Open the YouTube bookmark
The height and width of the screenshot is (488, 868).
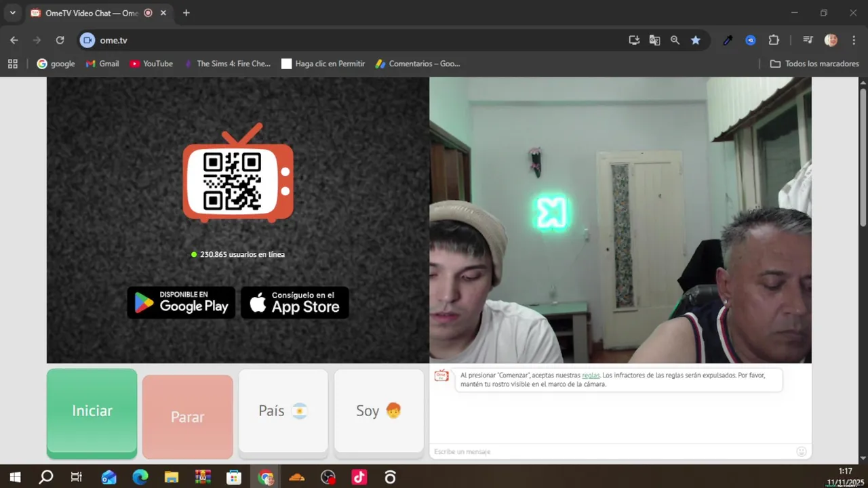[151, 64]
